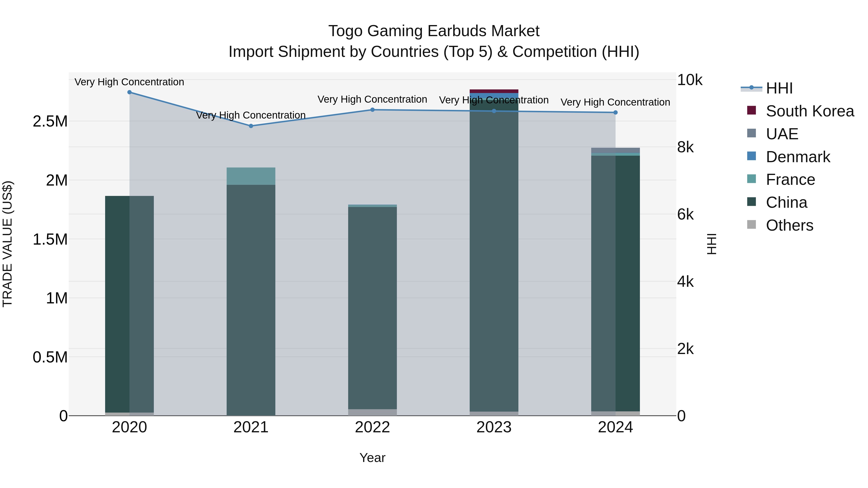Click the 2024 x-axis label
The image size is (868, 488).
pyautogui.click(x=616, y=427)
